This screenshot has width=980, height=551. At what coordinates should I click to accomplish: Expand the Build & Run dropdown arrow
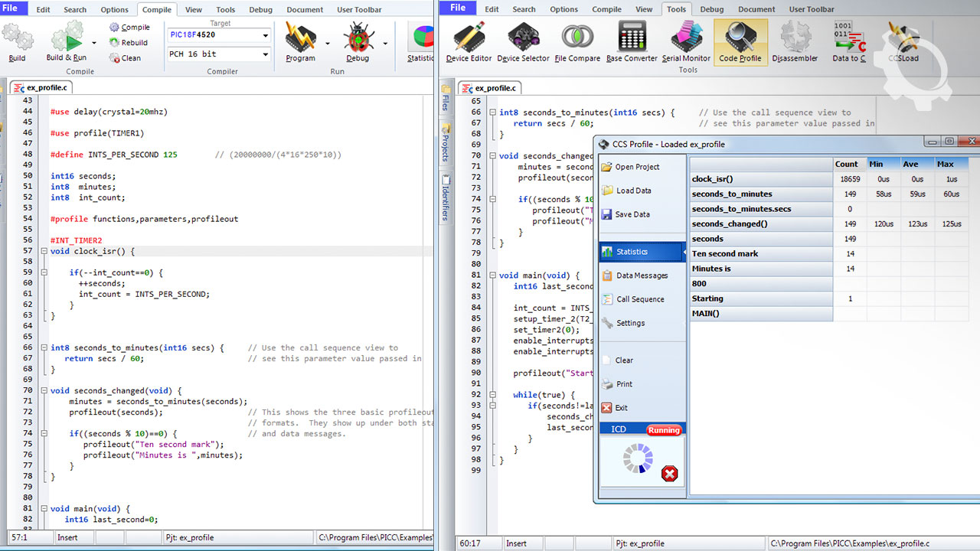click(94, 44)
